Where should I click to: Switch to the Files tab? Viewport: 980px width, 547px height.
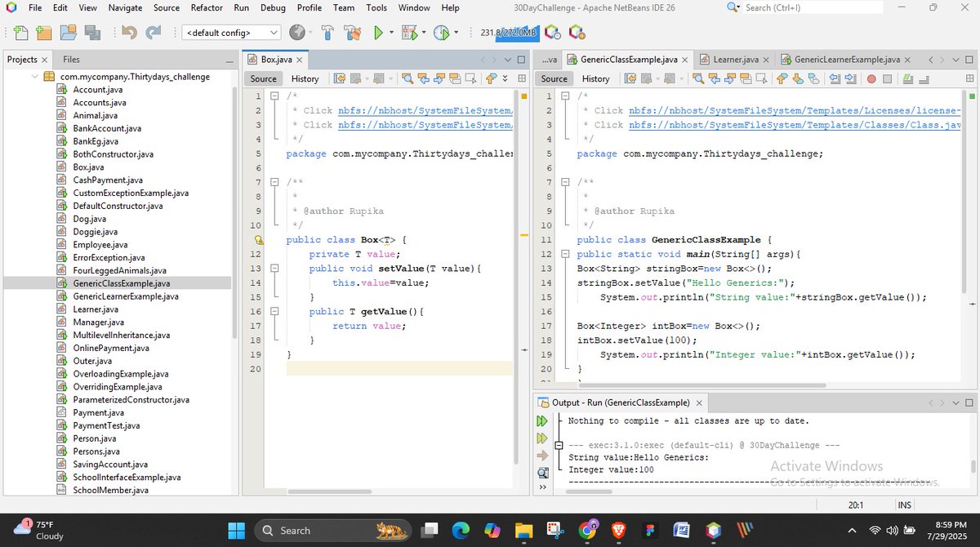(71, 60)
